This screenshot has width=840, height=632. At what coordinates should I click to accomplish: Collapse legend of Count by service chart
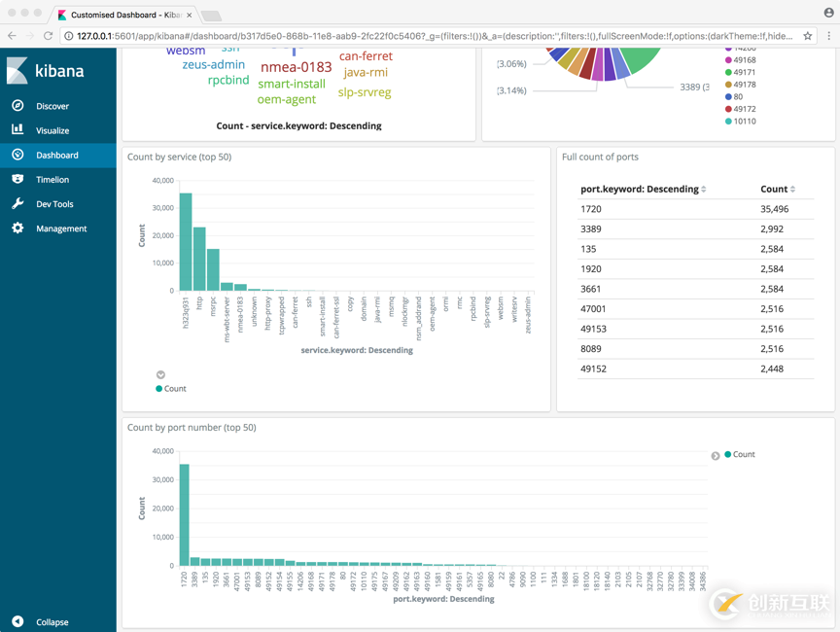[161, 374]
